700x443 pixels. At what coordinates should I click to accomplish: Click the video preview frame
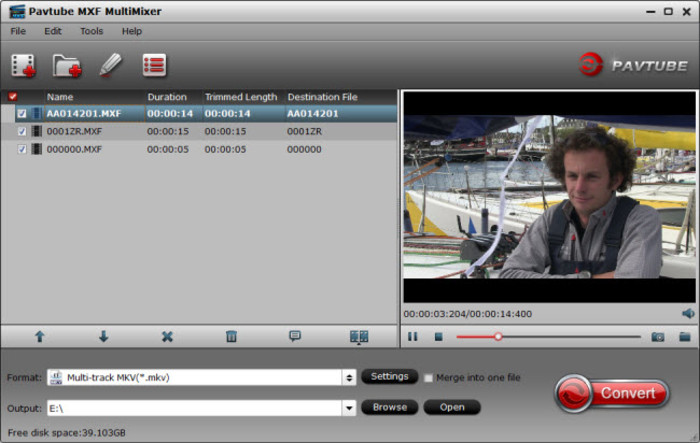click(549, 197)
